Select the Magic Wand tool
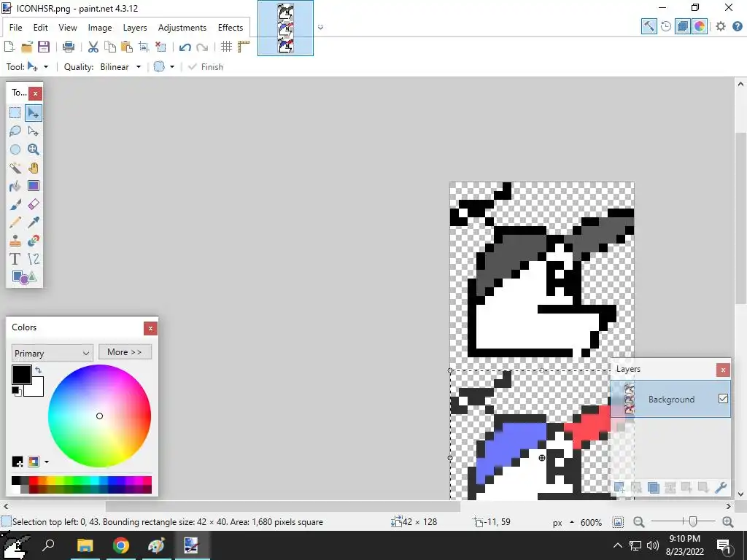Image resolution: width=747 pixels, height=560 pixels. tap(15, 168)
